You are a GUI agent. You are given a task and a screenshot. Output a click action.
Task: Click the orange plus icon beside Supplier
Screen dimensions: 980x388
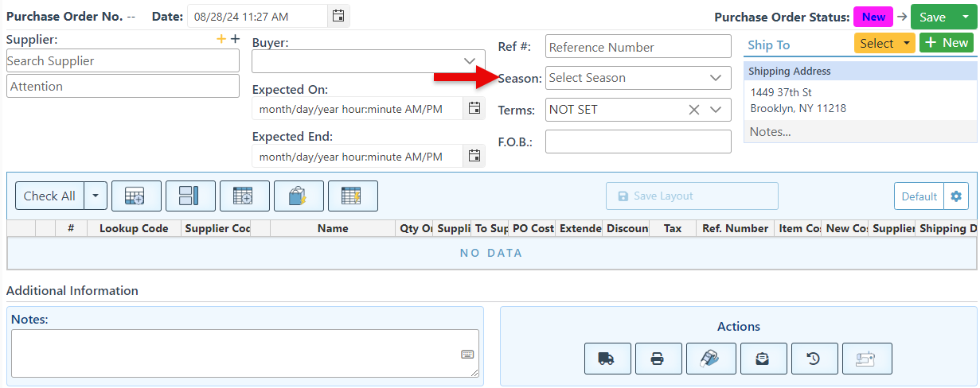(221, 39)
